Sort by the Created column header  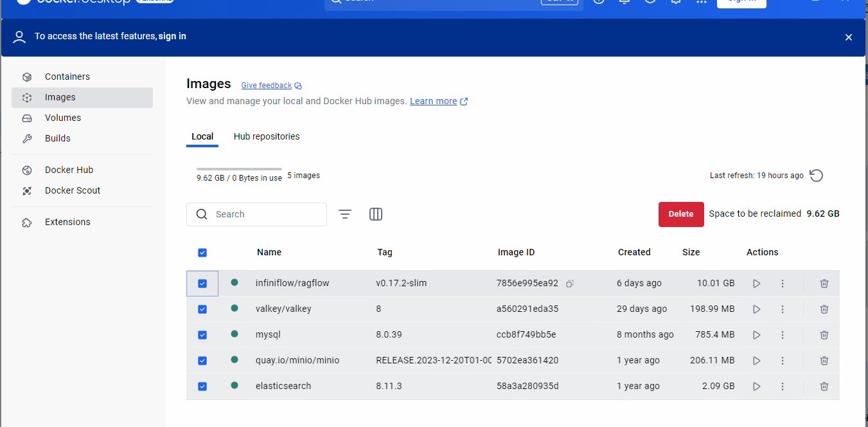(634, 252)
